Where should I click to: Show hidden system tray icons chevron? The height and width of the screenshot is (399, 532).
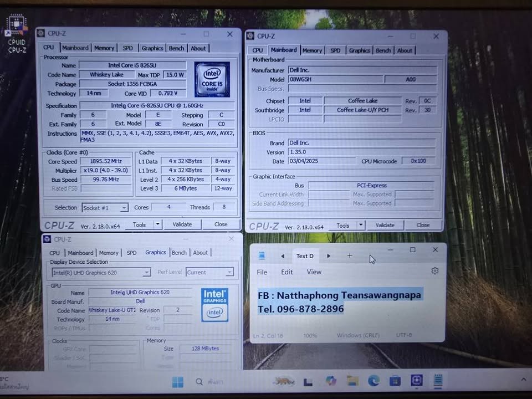click(x=524, y=379)
